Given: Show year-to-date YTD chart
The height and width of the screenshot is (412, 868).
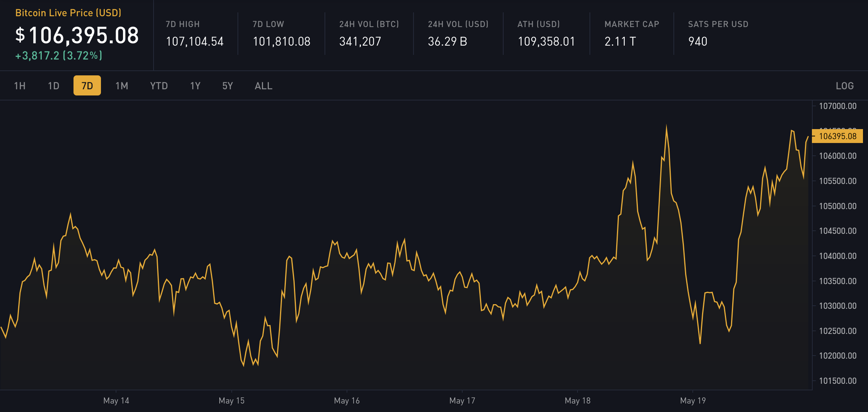Looking at the screenshot, I should [x=159, y=86].
